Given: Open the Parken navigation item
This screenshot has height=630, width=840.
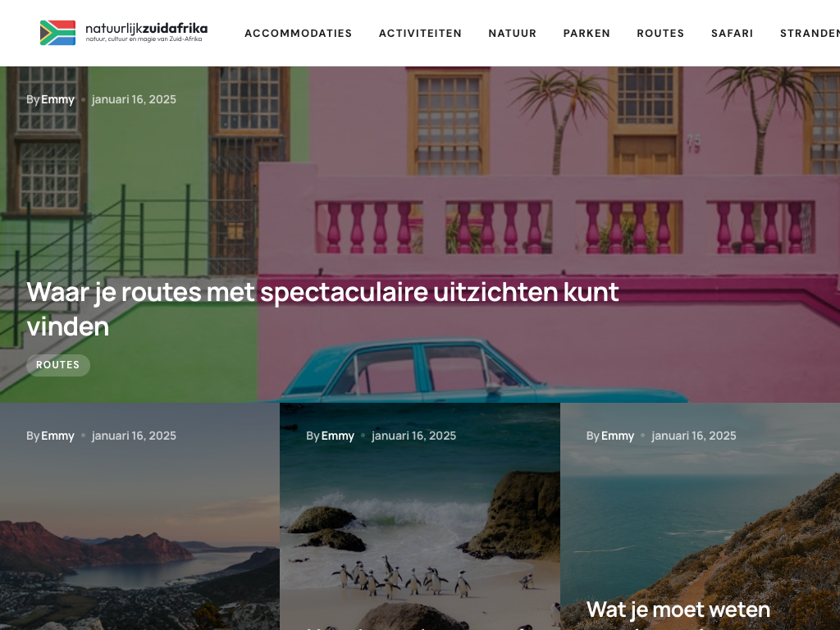Looking at the screenshot, I should click(587, 33).
